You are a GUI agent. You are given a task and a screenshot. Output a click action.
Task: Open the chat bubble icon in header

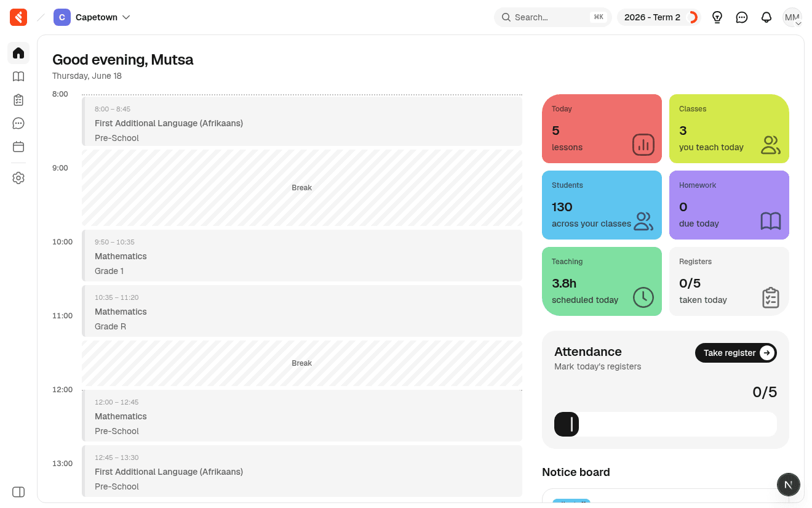[742, 17]
